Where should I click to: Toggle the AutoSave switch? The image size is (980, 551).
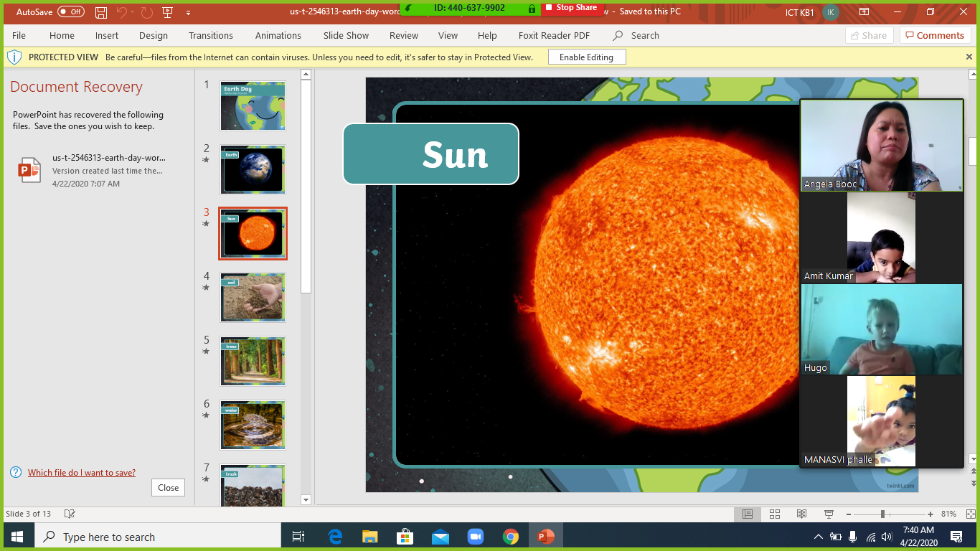[x=71, y=12]
